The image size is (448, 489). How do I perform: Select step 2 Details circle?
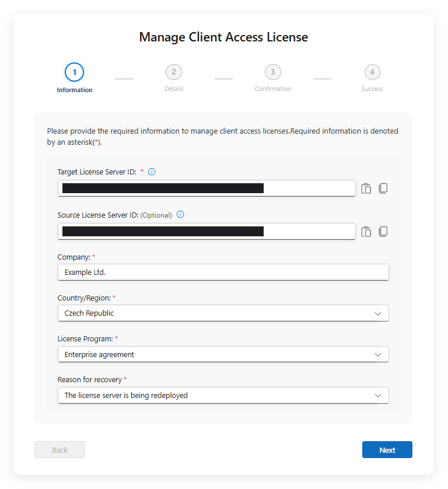click(174, 72)
